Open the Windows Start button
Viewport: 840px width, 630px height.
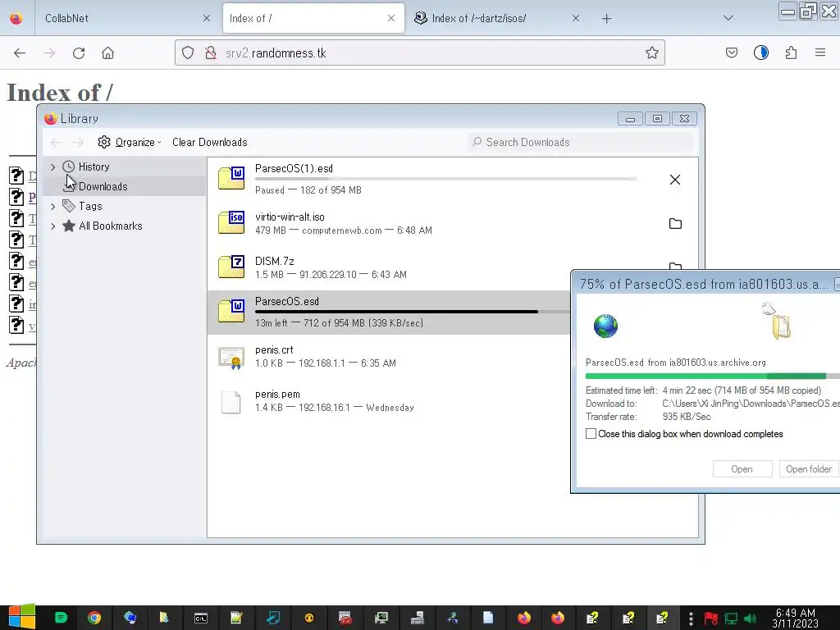click(x=22, y=618)
